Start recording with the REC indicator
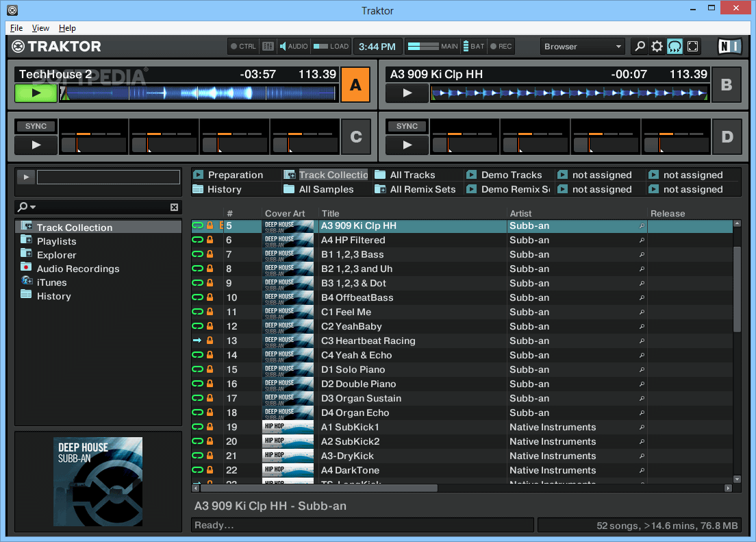 click(501, 47)
